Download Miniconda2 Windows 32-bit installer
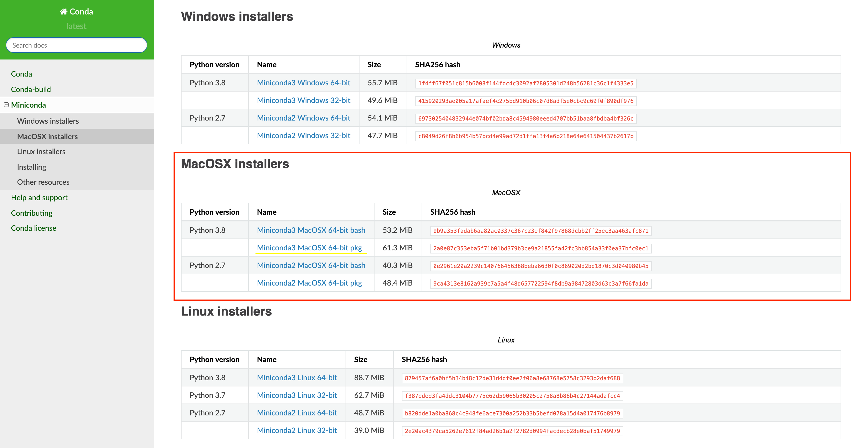This screenshot has width=868, height=448. 303,136
